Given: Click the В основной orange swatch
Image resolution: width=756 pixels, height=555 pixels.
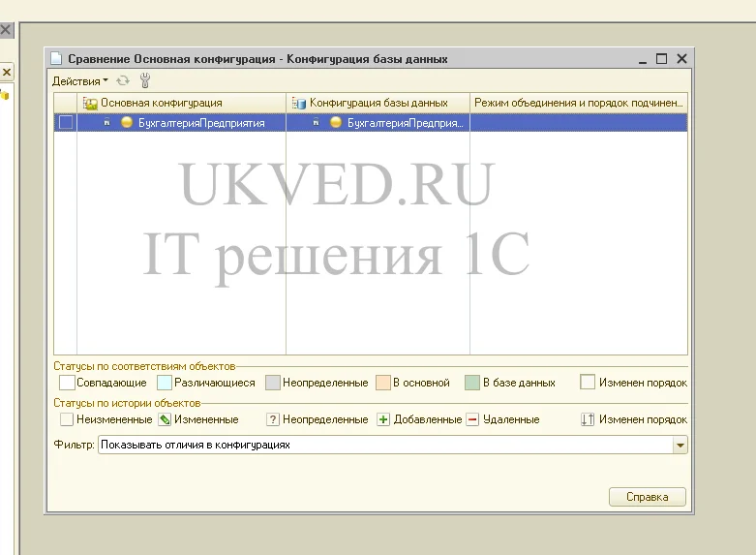Looking at the screenshot, I should 382,383.
